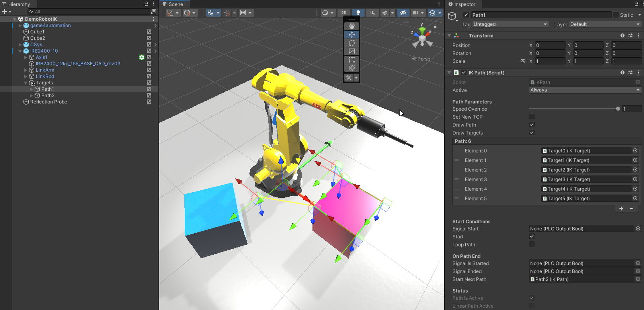Toggle checkbox on Cube1 hierarchy row
This screenshot has width=644, height=310.
click(149, 32)
